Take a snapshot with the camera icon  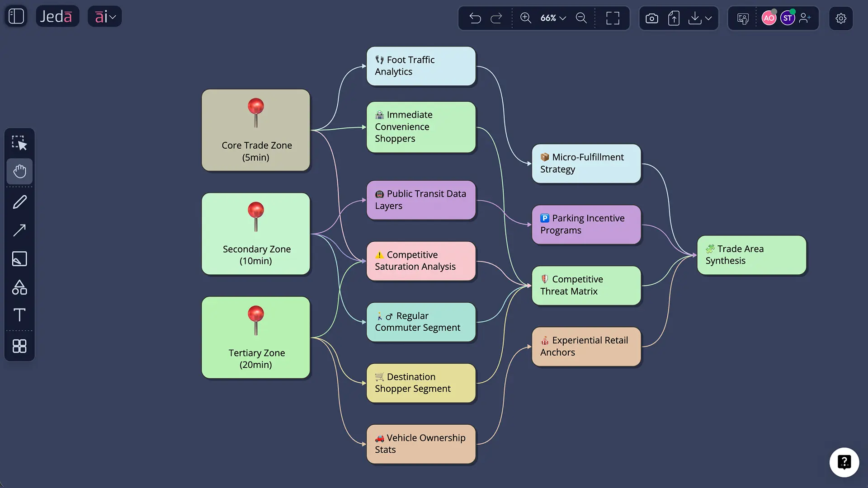tap(651, 18)
